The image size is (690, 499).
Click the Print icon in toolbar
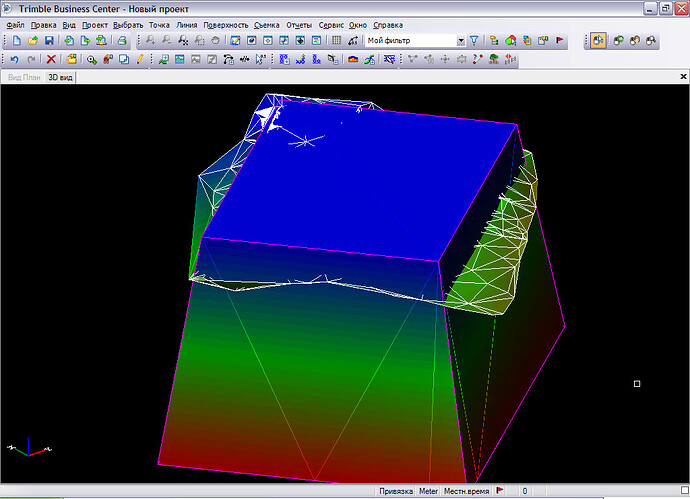122,40
